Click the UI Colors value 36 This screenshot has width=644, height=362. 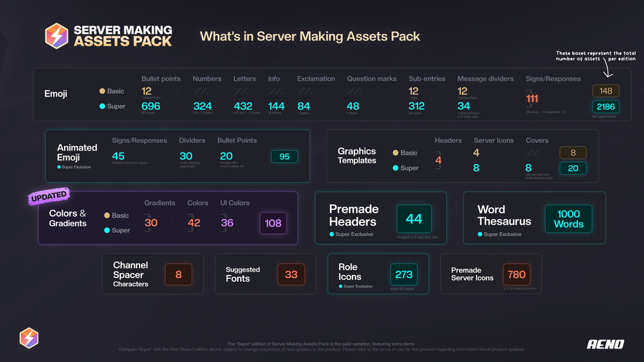tap(227, 223)
